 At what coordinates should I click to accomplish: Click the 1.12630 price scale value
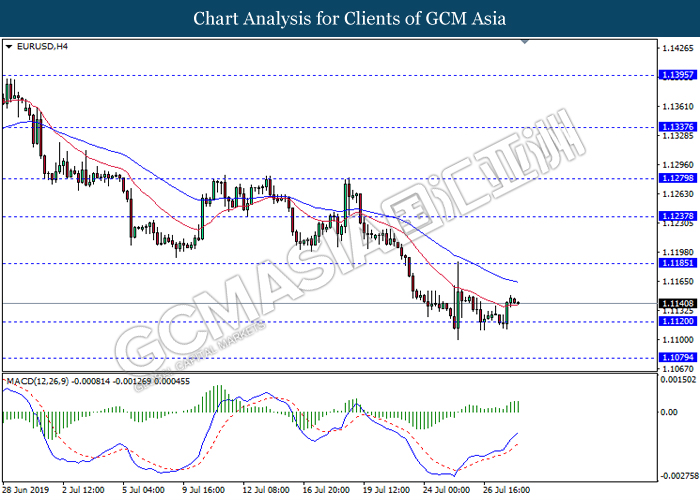click(x=678, y=194)
